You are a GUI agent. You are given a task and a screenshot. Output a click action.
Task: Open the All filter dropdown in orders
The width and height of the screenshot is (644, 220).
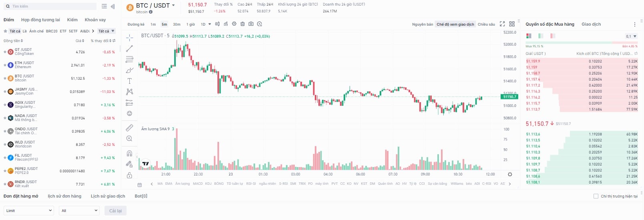79,210
